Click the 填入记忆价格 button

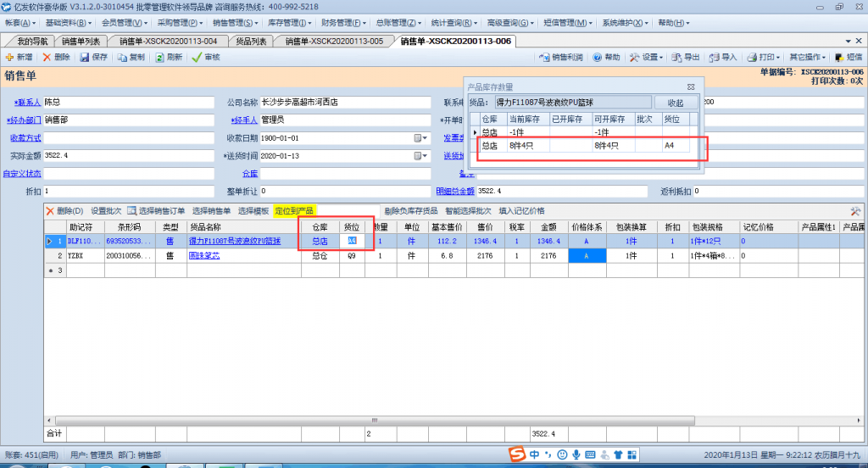click(521, 211)
